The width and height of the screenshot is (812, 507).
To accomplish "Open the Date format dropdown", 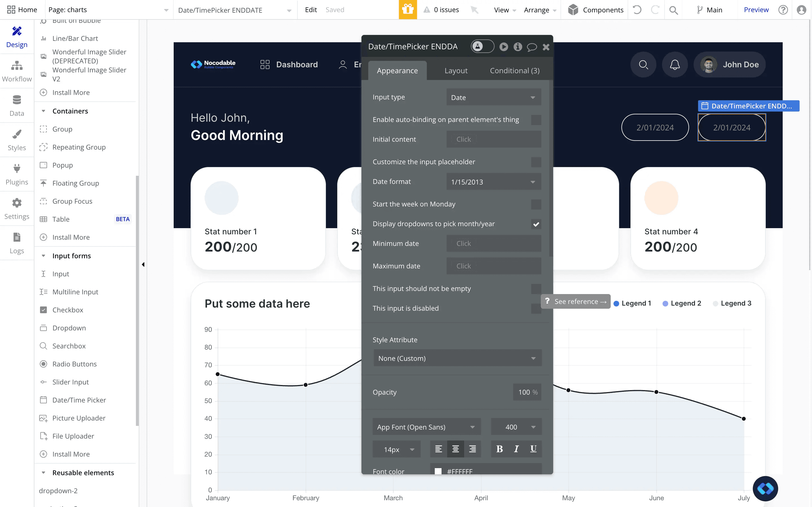I will (x=494, y=182).
